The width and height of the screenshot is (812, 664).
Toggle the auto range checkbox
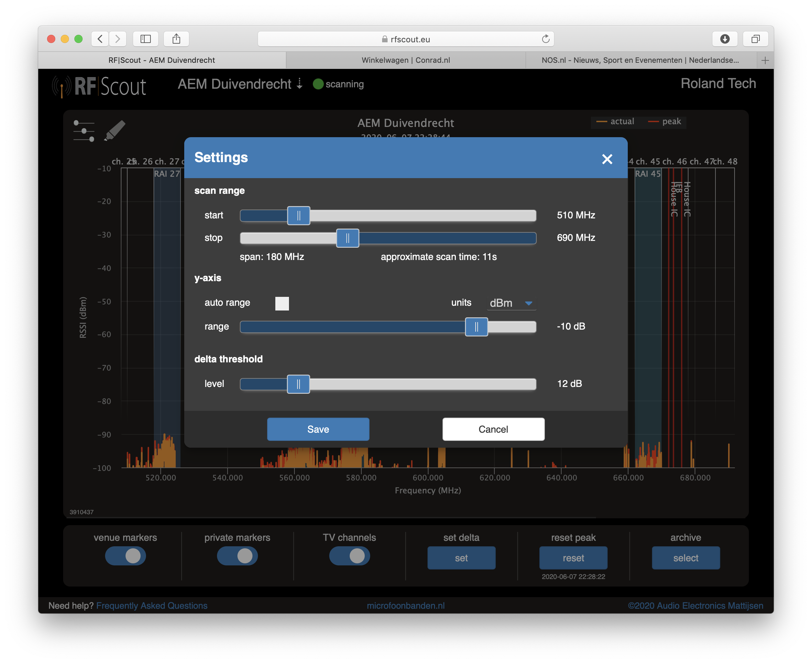[282, 303]
